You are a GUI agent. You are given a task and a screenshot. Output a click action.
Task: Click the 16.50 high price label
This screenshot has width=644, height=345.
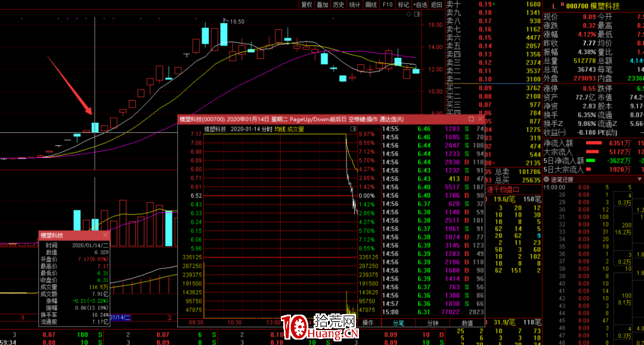click(237, 21)
